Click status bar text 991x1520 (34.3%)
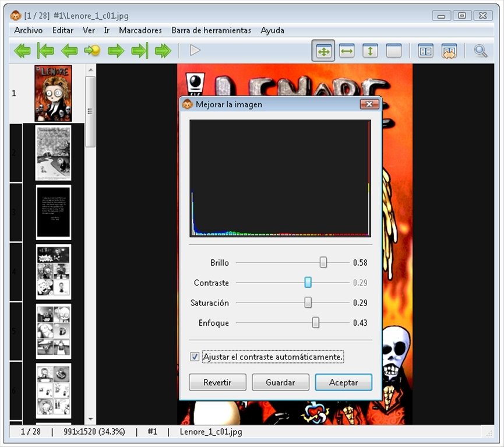 (x=94, y=432)
